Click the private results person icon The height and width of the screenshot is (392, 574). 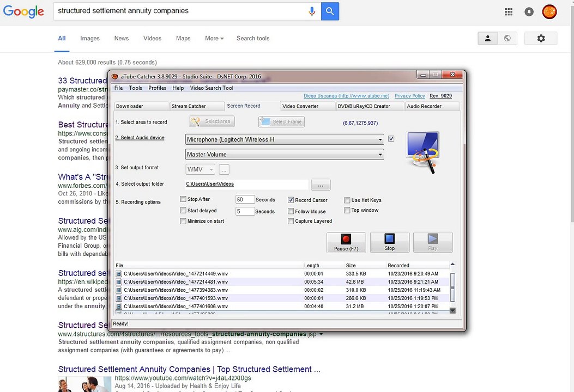click(x=488, y=38)
